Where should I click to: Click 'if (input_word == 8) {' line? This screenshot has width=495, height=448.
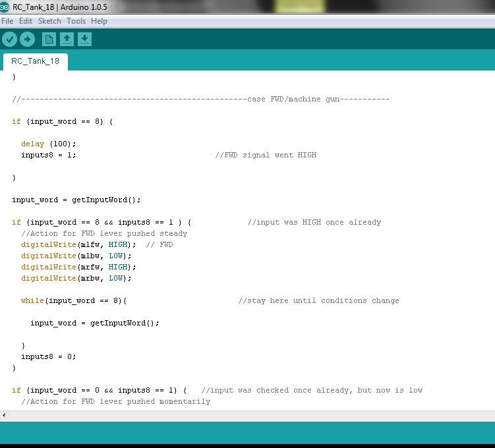point(62,121)
